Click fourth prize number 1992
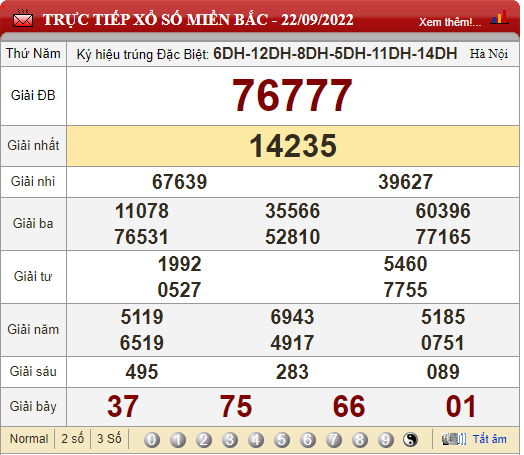Screen dimensions: 524x455 pos(179,264)
